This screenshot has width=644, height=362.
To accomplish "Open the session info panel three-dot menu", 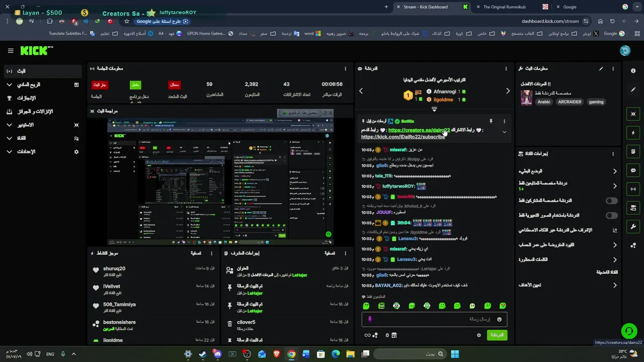I will click(345, 69).
